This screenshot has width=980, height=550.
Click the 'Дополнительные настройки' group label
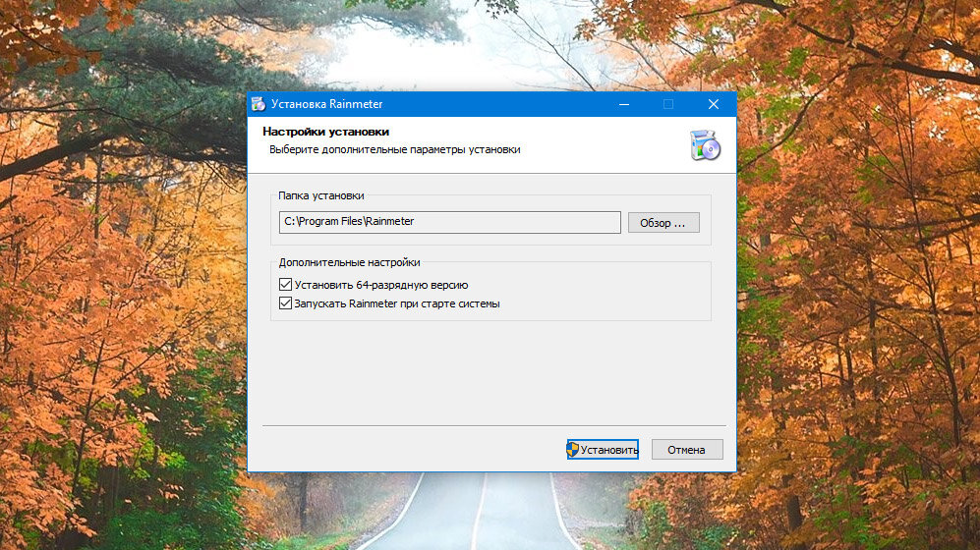[349, 262]
